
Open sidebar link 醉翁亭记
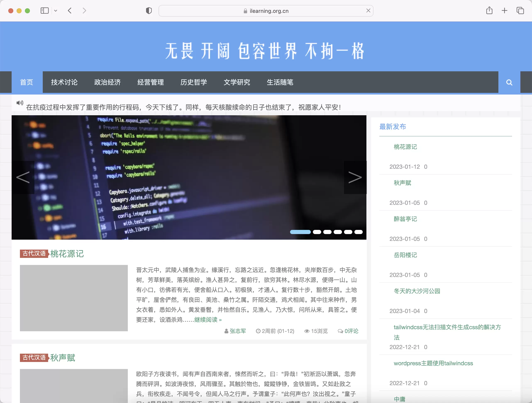click(405, 219)
